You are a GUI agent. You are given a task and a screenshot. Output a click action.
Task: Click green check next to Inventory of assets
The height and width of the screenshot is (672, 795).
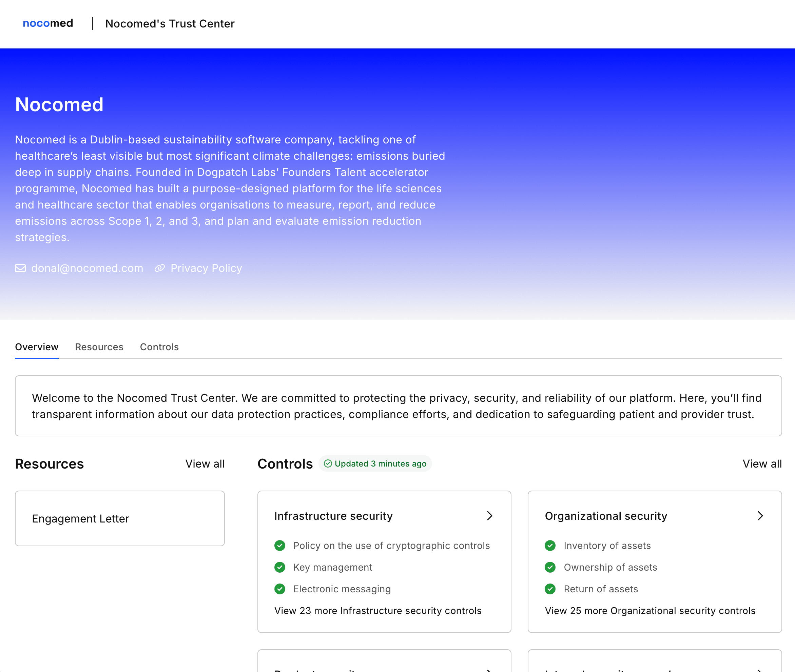550,546
